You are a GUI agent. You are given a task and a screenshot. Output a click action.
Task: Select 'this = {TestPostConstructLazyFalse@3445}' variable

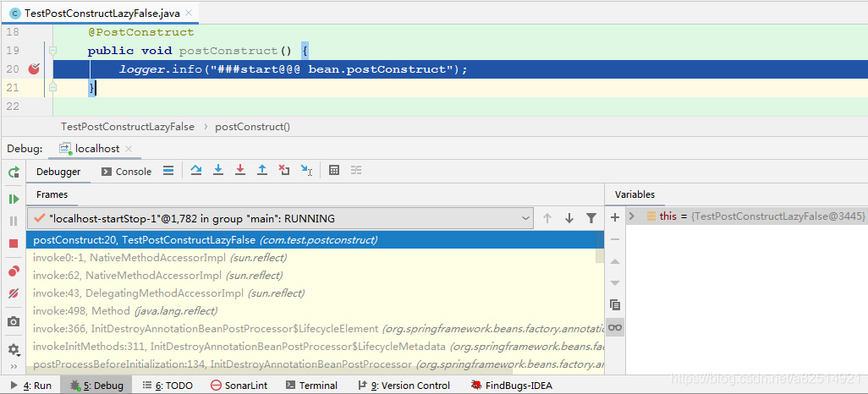coord(747,216)
